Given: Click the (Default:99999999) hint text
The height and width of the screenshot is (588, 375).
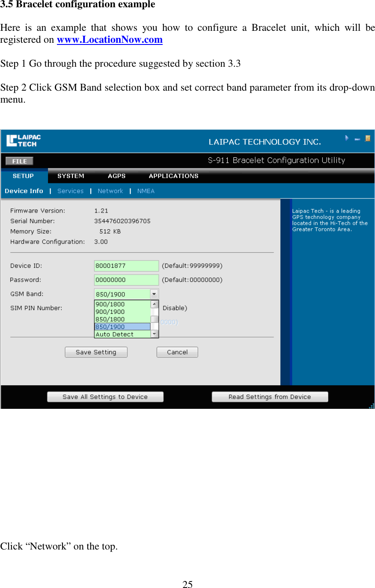Looking at the screenshot, I should click(192, 266).
